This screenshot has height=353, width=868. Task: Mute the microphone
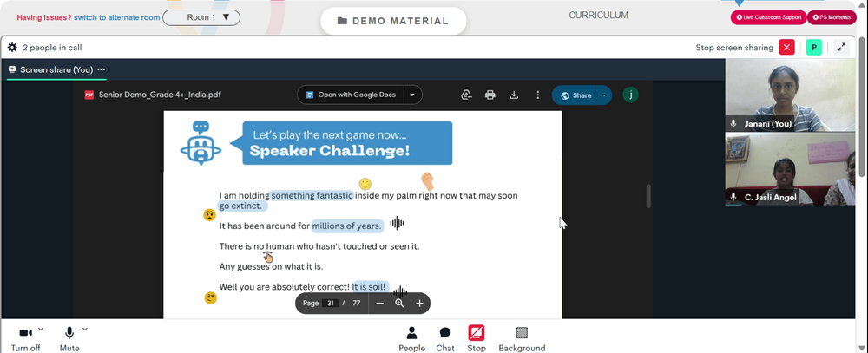pyautogui.click(x=69, y=338)
